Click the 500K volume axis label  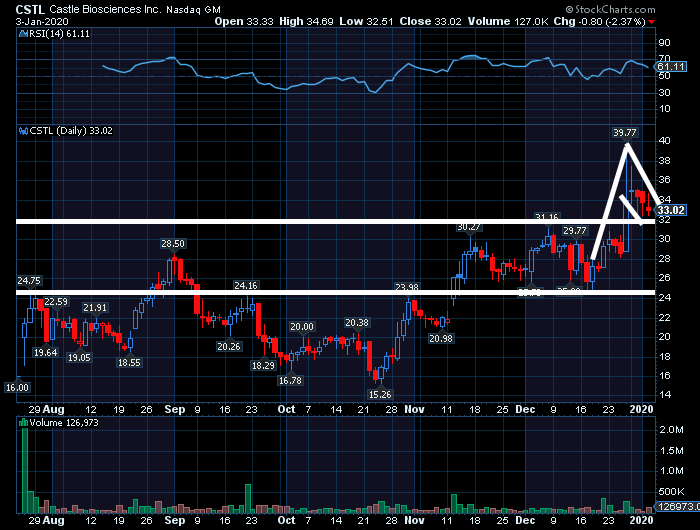[671, 492]
